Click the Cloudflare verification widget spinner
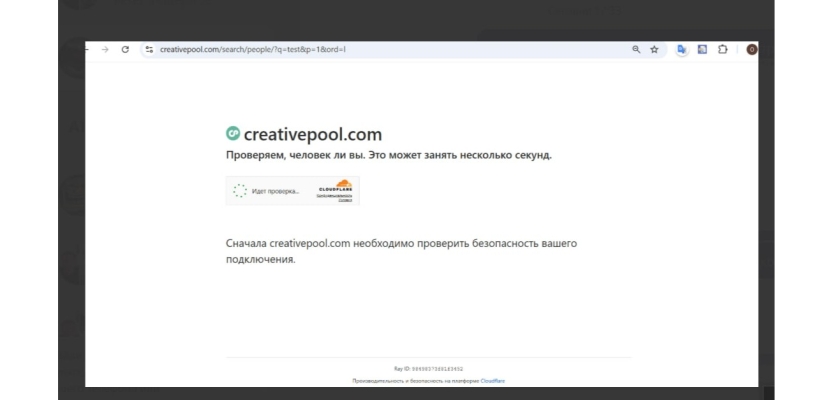 coord(240,191)
